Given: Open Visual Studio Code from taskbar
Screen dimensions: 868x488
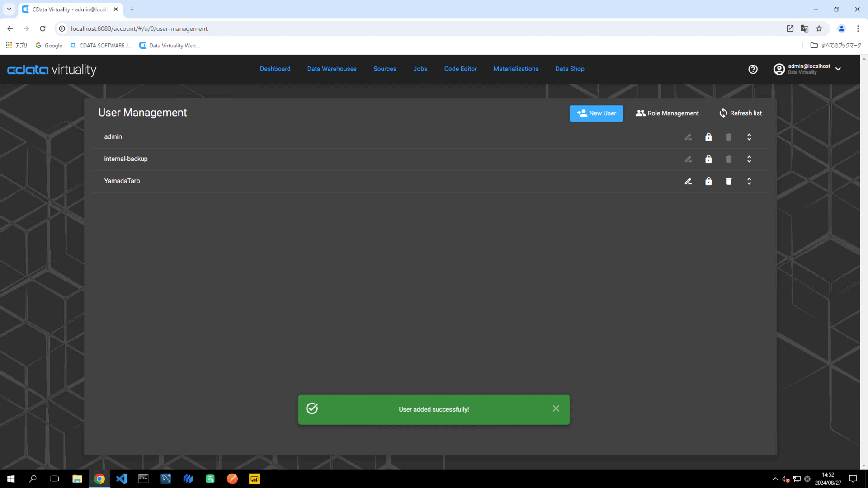Looking at the screenshot, I should [x=122, y=479].
